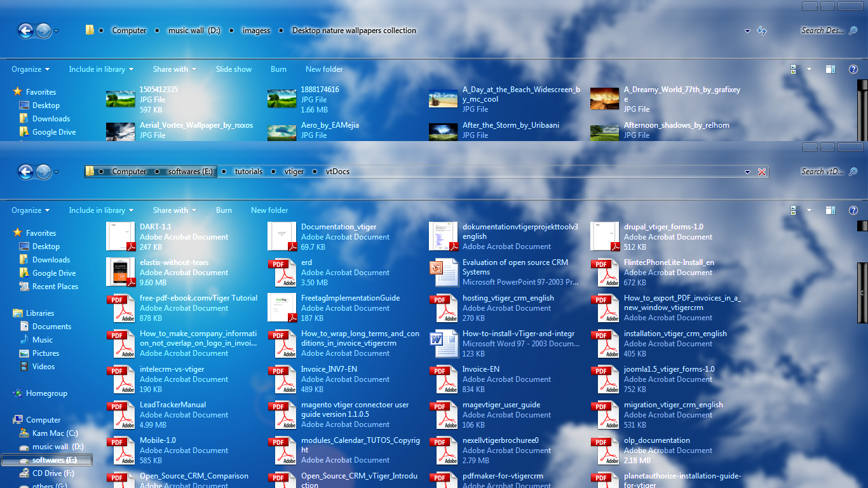Click the Burn toolbar item in vtDocs window
This screenshot has width=868, height=488.
point(224,210)
